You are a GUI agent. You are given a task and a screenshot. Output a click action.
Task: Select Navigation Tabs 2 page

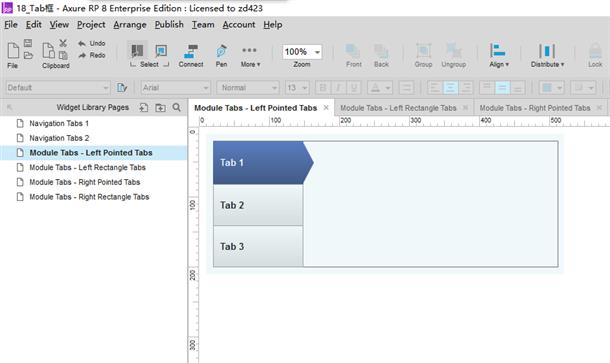[x=59, y=138]
